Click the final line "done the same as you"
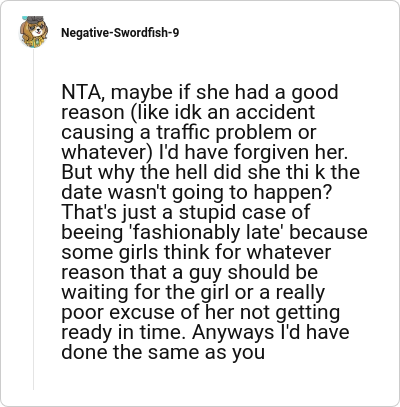This screenshot has width=400, height=407. 163,352
